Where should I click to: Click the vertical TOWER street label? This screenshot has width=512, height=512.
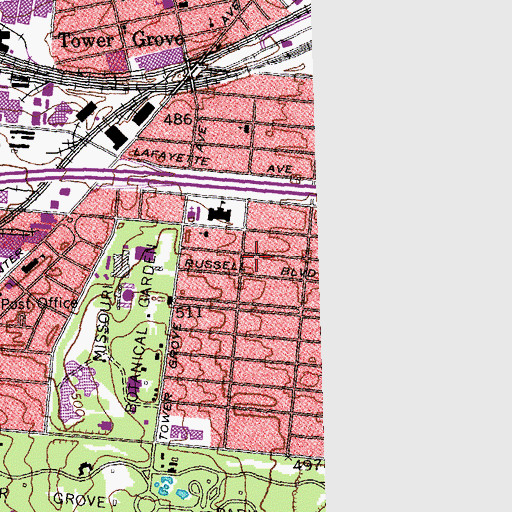pyautogui.click(x=166, y=416)
